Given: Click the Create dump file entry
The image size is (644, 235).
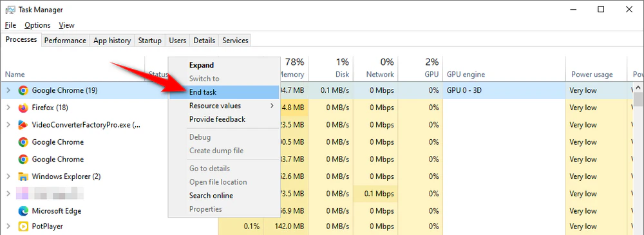Looking at the screenshot, I should (224, 151).
